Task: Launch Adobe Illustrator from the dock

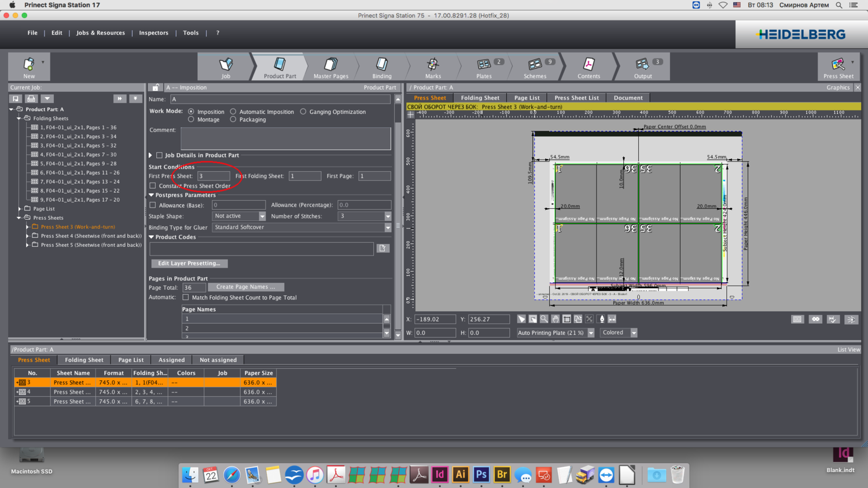Action: [460, 475]
